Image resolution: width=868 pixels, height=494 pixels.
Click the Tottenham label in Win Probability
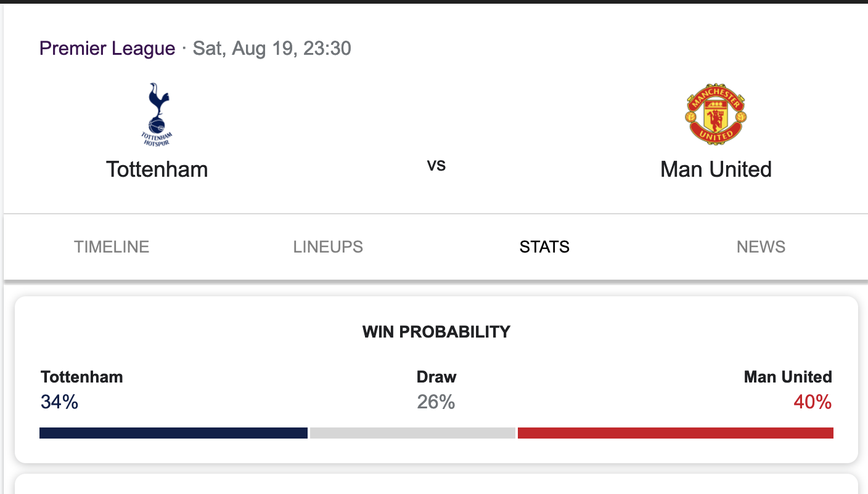tap(82, 377)
